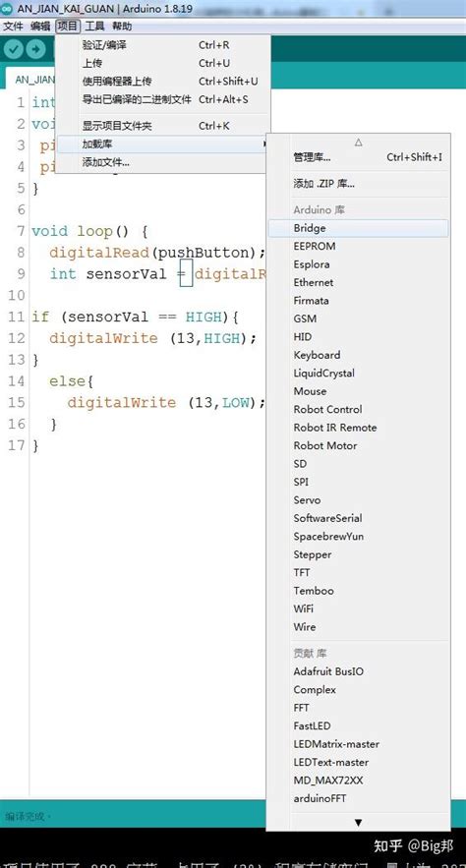Select the Mouse library
The height and width of the screenshot is (868, 466).
(x=358, y=391)
